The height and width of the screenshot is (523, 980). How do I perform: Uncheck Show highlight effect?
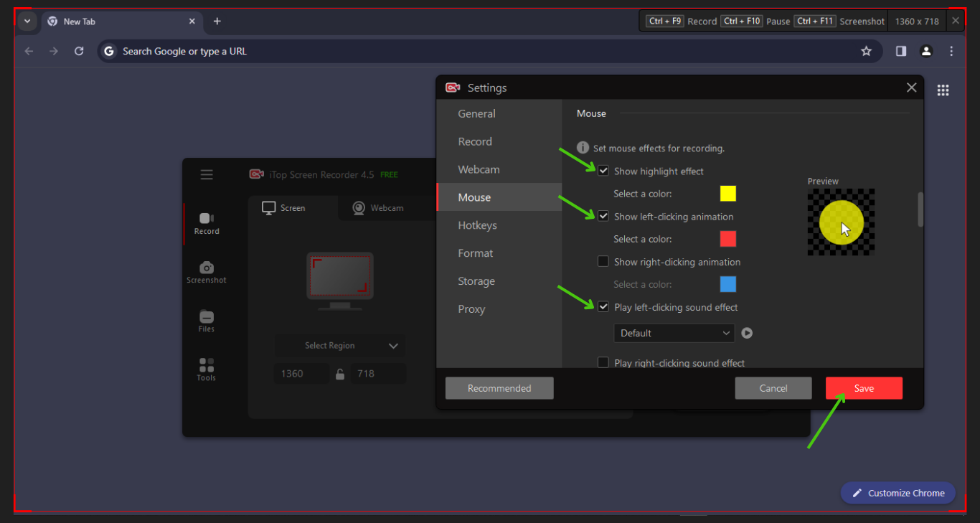(603, 171)
